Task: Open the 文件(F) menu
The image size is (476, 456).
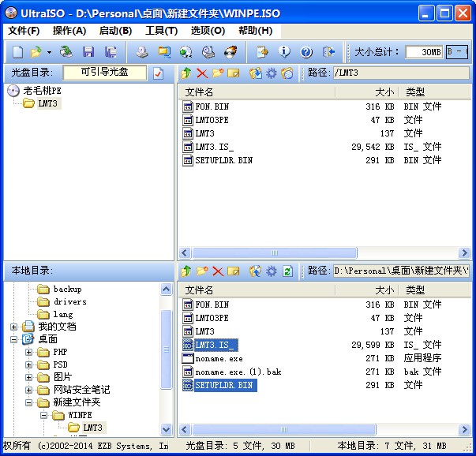Action: pos(24,31)
